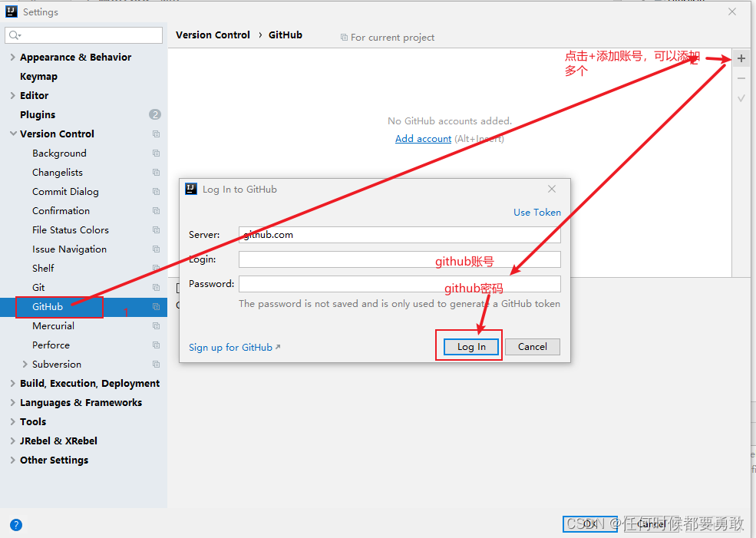
Task: Select Mercurial settings item
Action: click(53, 326)
